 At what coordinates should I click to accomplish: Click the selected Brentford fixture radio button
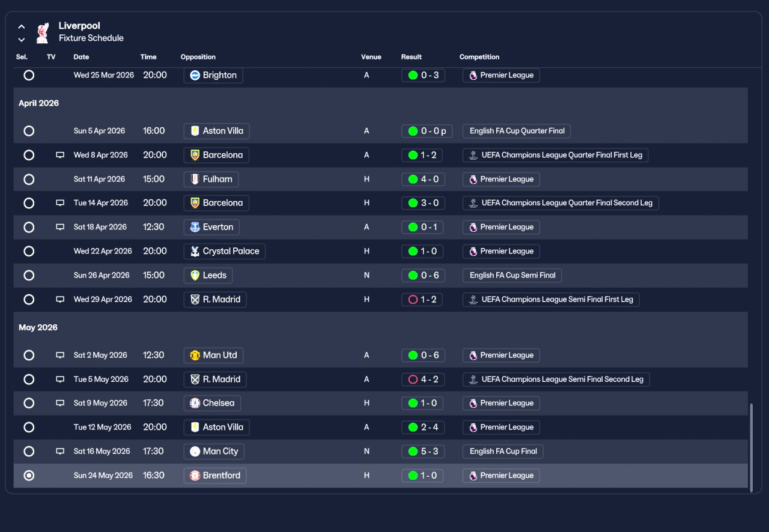tap(29, 475)
